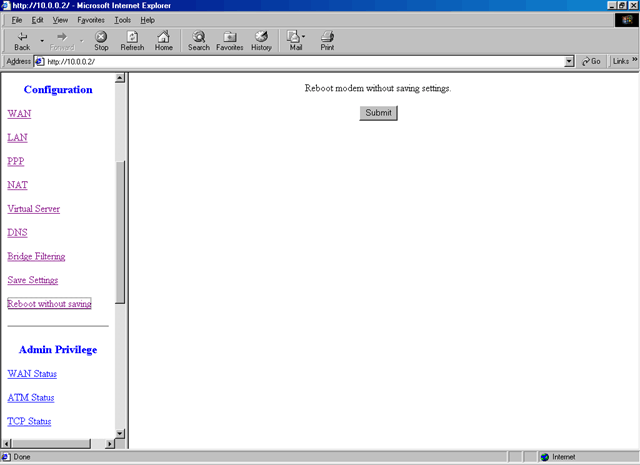Go to the Home page icon
The width and height of the screenshot is (640, 465).
click(163, 41)
